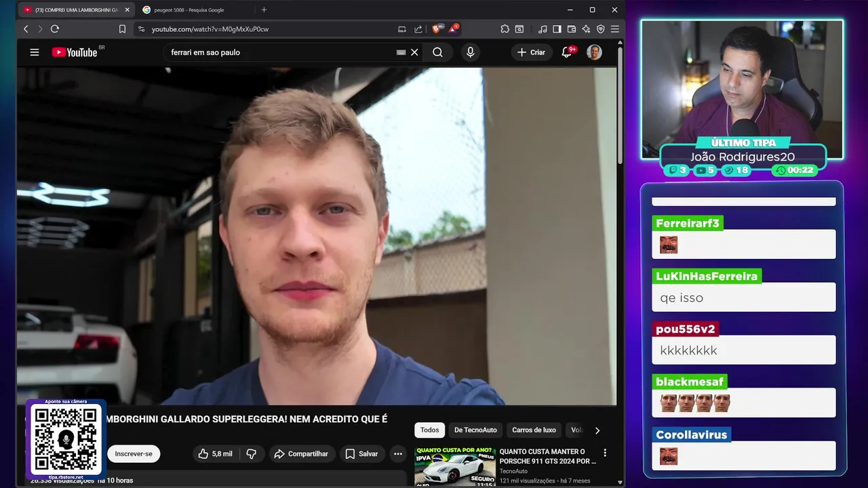Click the tipa QR code overlay
This screenshot has width=868, height=488.
66,439
